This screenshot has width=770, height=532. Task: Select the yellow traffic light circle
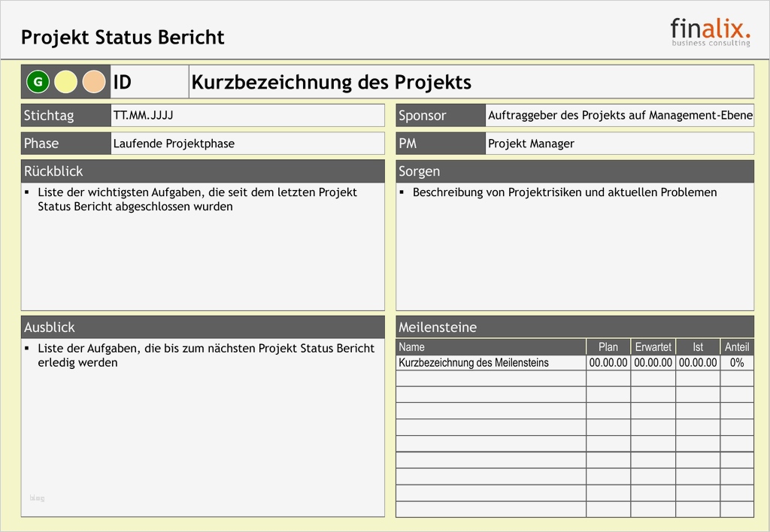65,81
